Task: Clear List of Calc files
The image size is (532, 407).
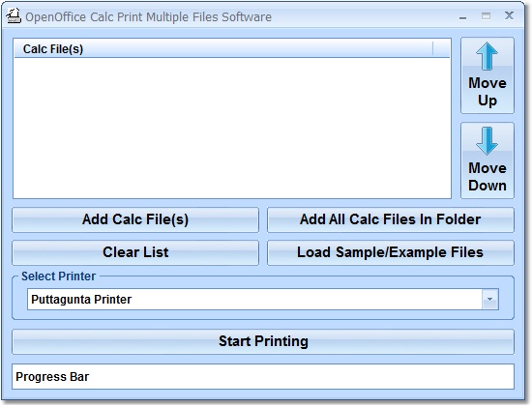Action: click(x=135, y=252)
